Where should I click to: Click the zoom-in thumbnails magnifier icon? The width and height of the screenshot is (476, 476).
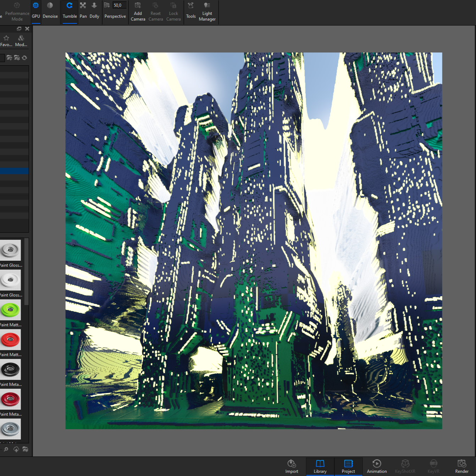coord(6,449)
